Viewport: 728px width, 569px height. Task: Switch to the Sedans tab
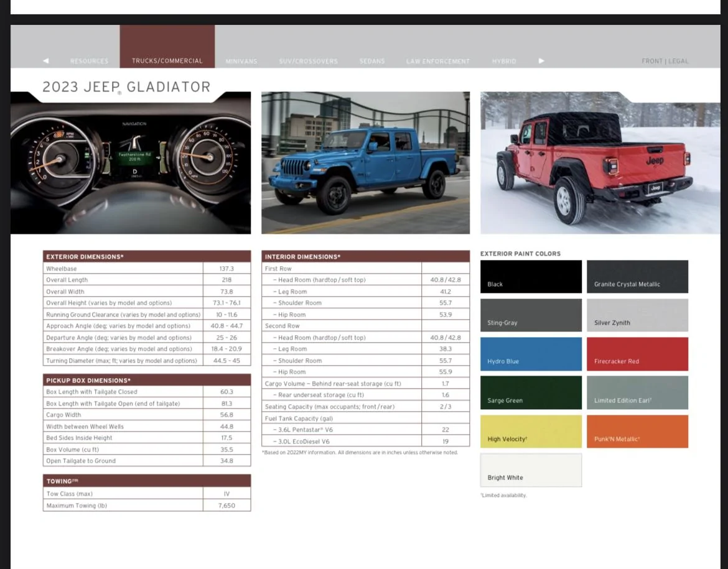click(x=372, y=62)
